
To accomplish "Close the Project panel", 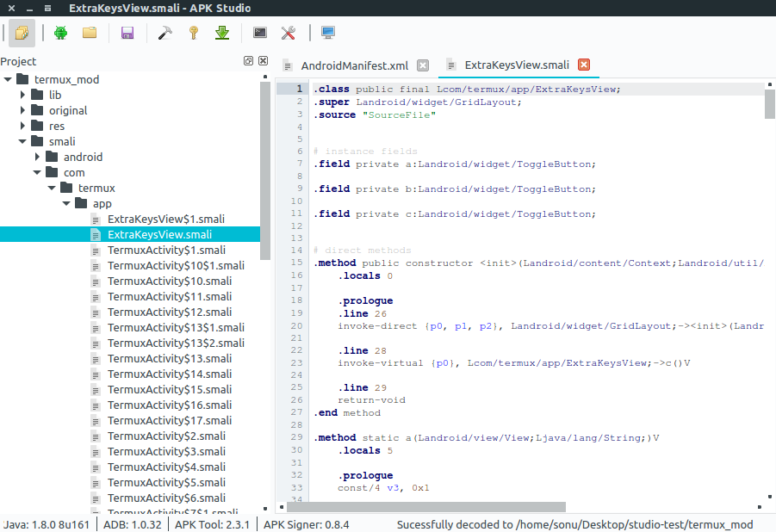I will [264, 60].
